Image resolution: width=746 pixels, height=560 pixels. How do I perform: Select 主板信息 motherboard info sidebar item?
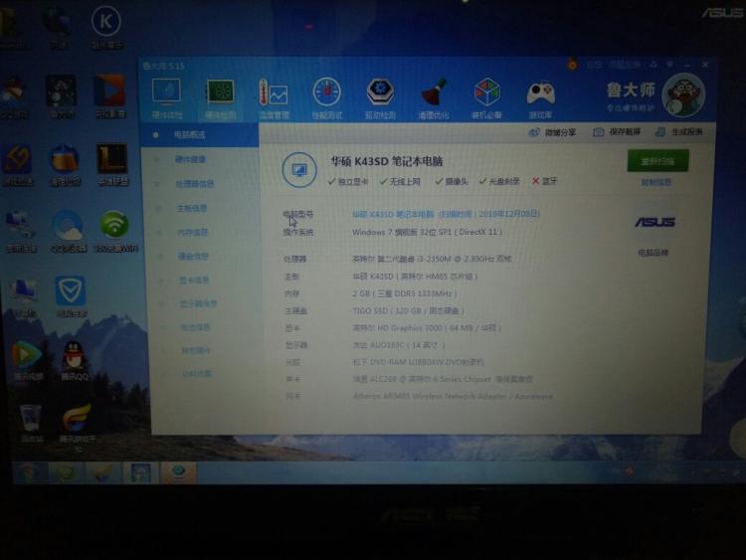pos(192,209)
